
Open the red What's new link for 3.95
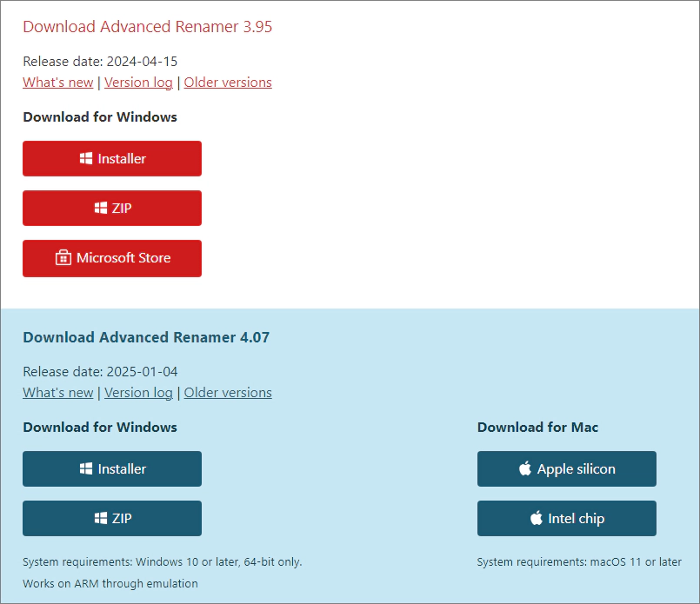pyautogui.click(x=58, y=83)
